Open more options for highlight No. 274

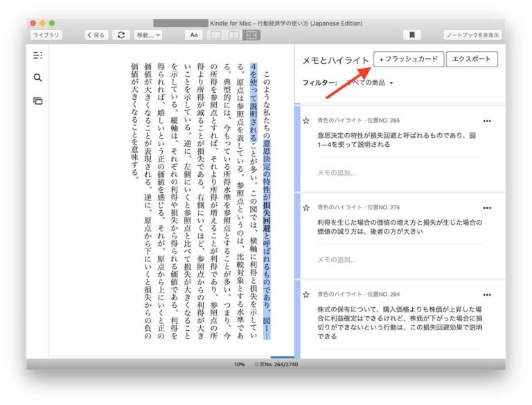(x=488, y=207)
